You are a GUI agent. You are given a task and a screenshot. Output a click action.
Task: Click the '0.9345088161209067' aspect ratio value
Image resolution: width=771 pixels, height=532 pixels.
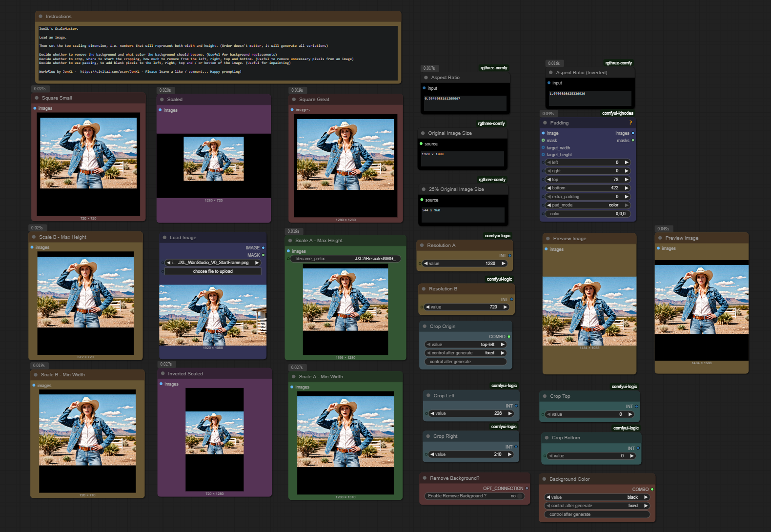[442, 99]
